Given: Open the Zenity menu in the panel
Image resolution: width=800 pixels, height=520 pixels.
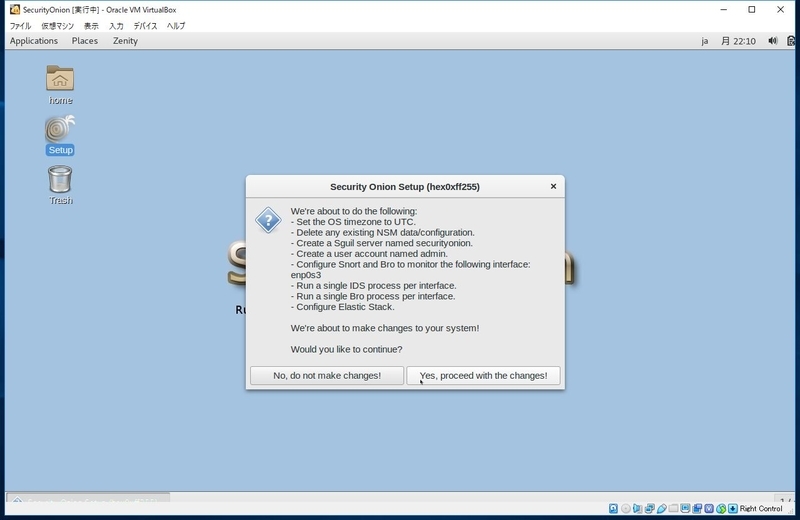Looking at the screenshot, I should pyautogui.click(x=125, y=41).
